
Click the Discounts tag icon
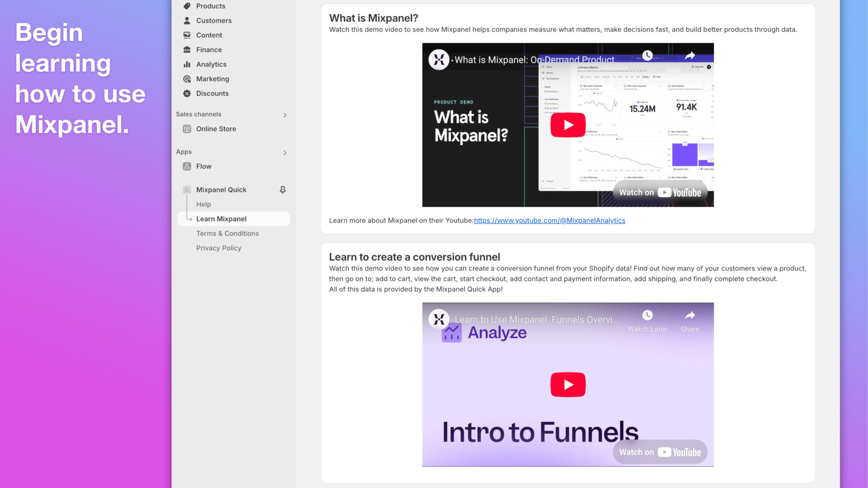tap(187, 93)
